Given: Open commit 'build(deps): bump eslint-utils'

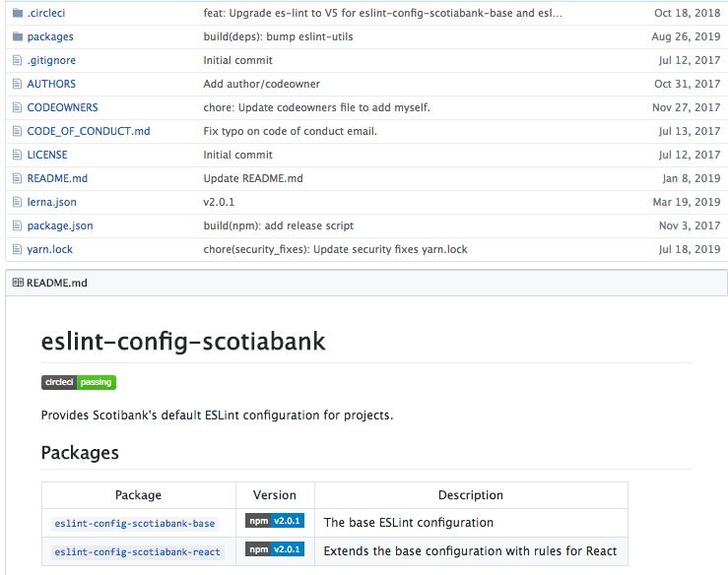Looking at the screenshot, I should pos(278,36).
